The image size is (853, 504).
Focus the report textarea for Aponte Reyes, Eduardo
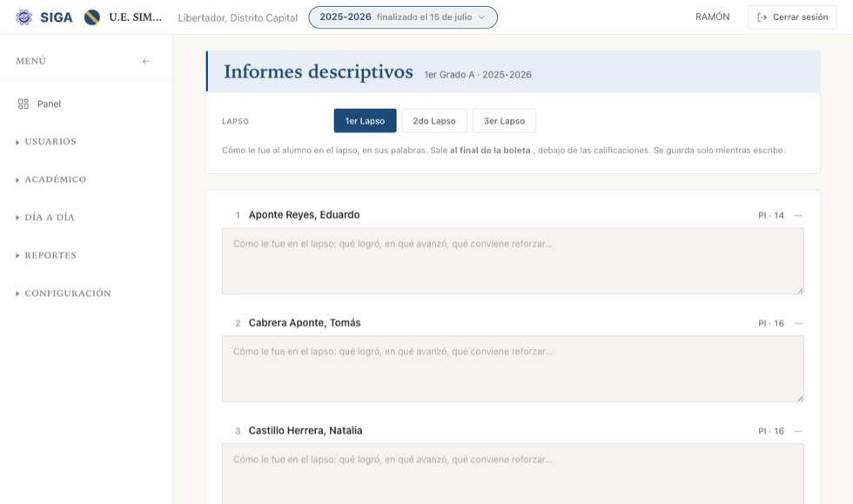point(513,261)
